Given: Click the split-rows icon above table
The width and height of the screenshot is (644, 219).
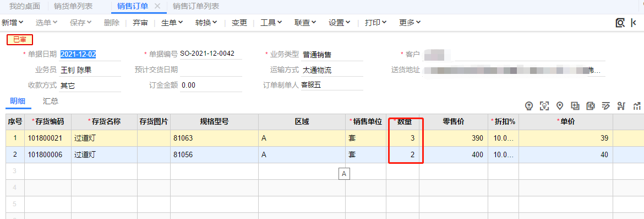Looking at the screenshot, I should pyautogui.click(x=621, y=106).
